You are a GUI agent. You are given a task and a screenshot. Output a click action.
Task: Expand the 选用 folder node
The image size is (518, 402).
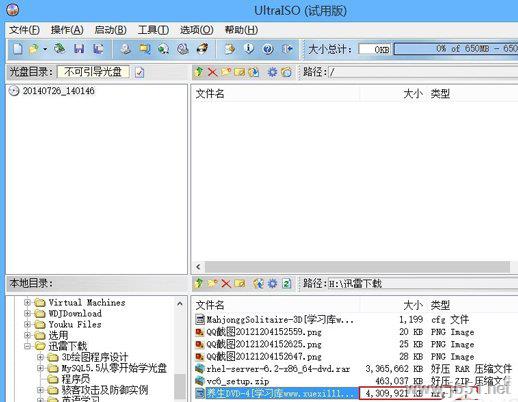[27, 335]
